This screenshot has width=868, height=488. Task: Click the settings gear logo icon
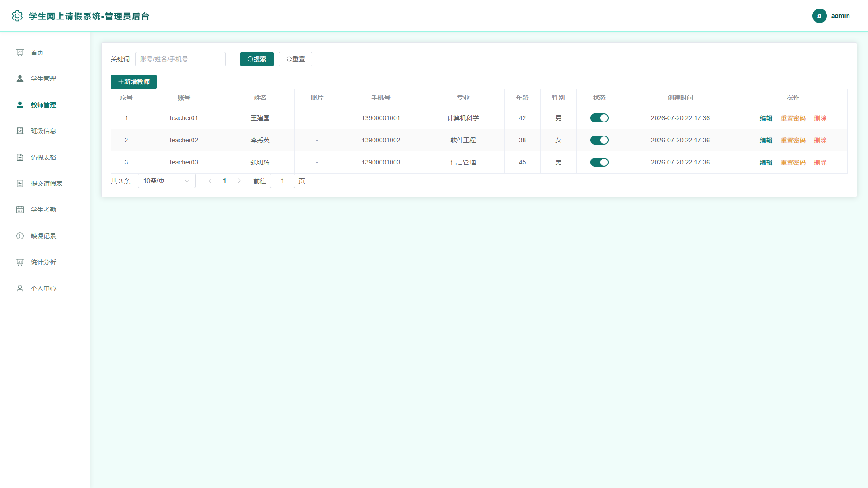[x=17, y=16]
